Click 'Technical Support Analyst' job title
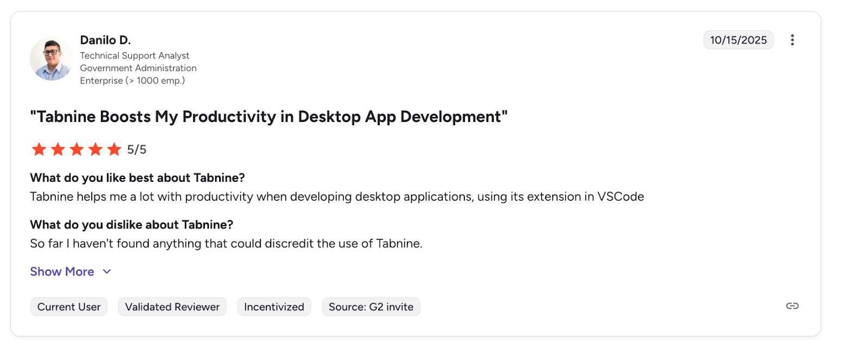This screenshot has width=868, height=352. (x=135, y=55)
